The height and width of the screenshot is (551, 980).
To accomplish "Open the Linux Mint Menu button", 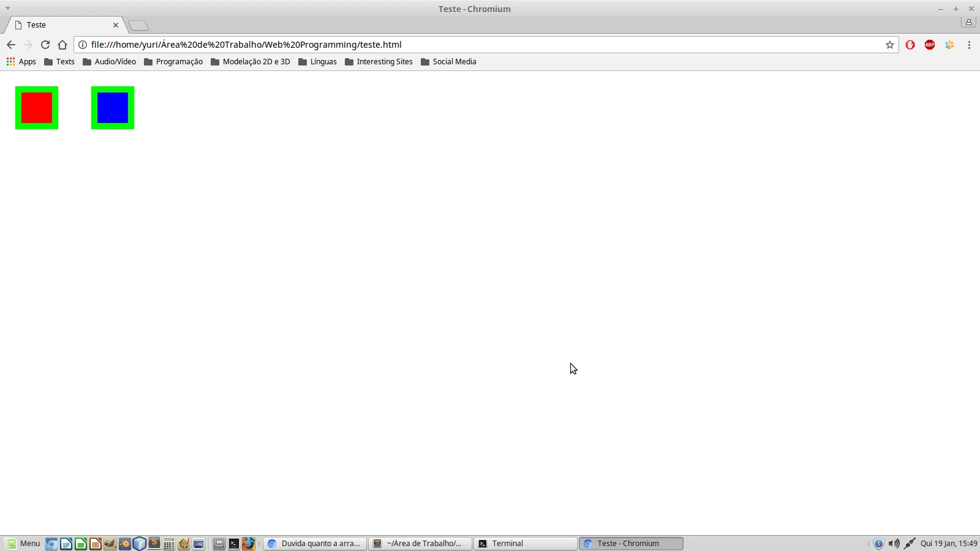I will tap(23, 544).
